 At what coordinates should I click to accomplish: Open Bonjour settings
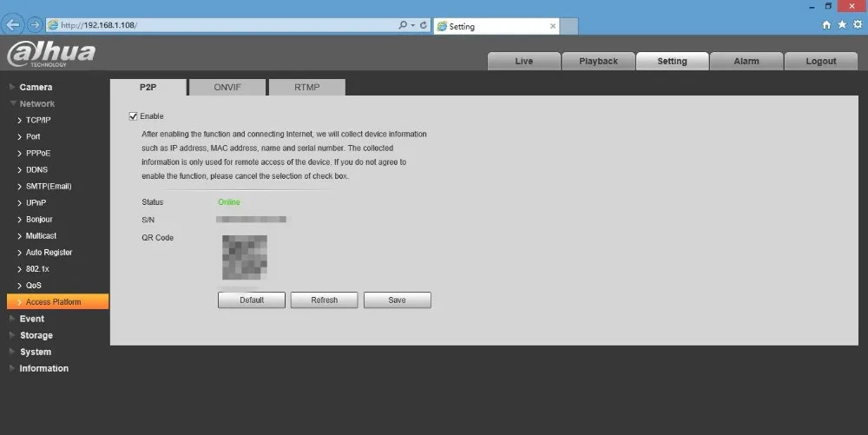pos(39,219)
